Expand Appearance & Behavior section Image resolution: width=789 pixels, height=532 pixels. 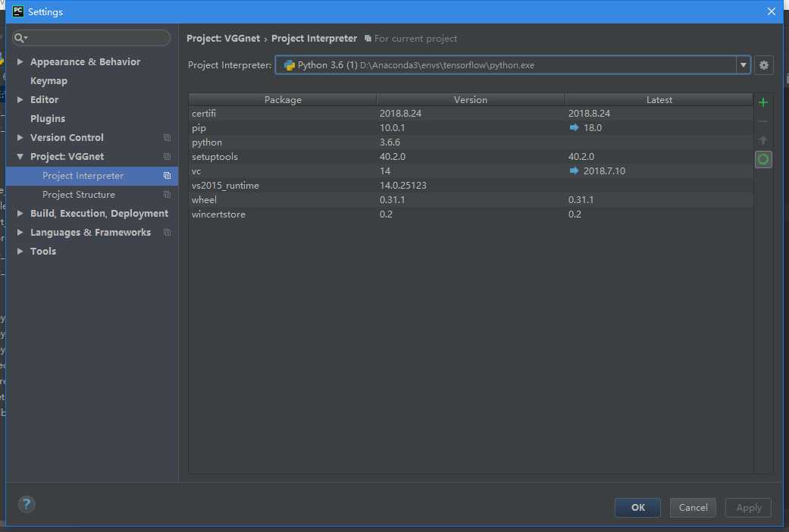[20, 61]
